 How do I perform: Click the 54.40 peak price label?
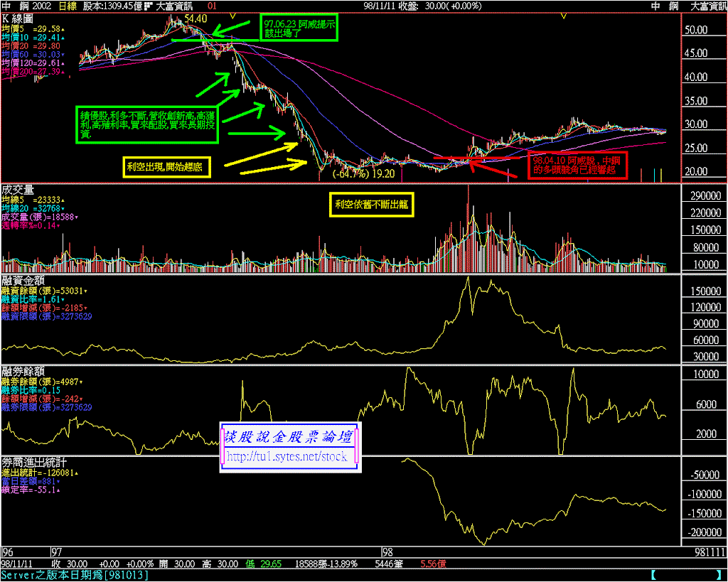[x=196, y=19]
